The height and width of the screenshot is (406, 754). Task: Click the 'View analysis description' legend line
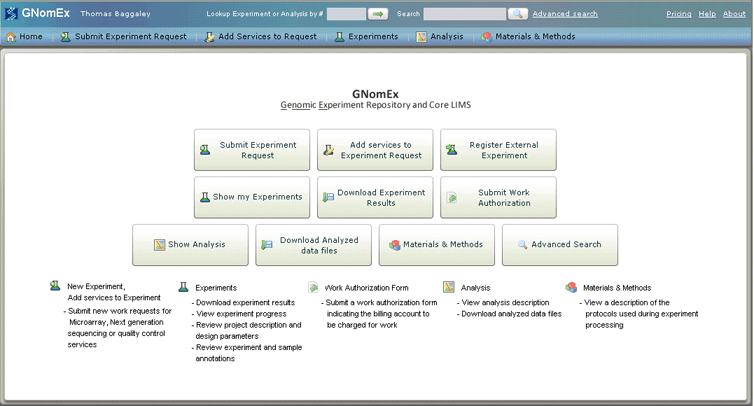coord(503,303)
